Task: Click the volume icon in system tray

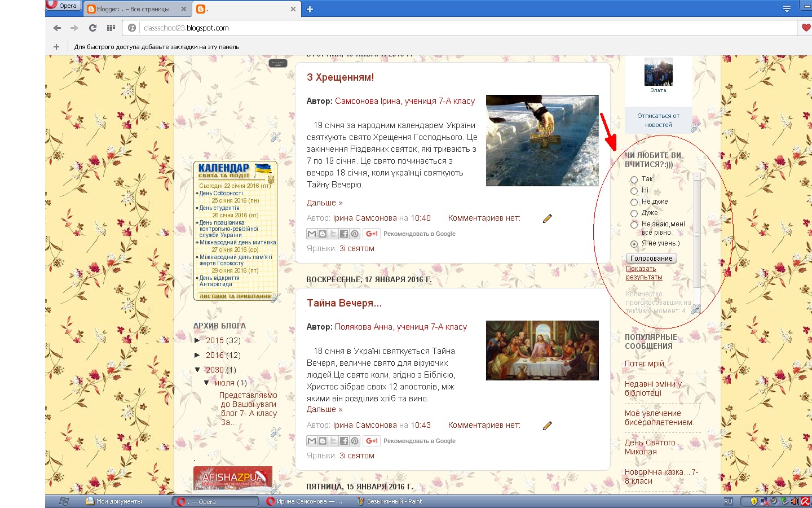Action: (795, 501)
